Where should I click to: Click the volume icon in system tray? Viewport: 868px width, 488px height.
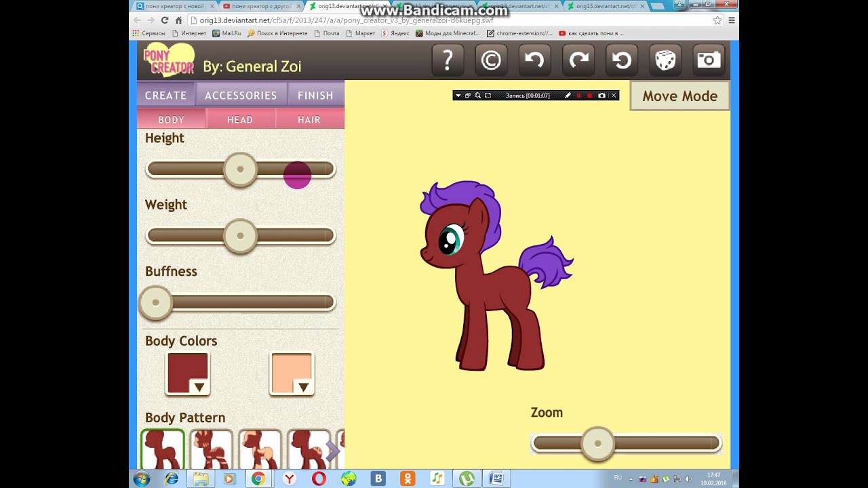pyautogui.click(x=688, y=479)
